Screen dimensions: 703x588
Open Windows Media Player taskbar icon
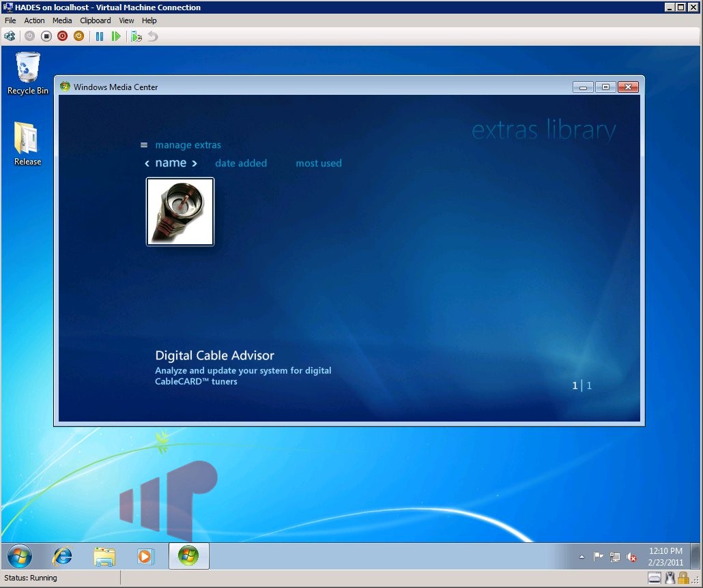[x=145, y=556]
